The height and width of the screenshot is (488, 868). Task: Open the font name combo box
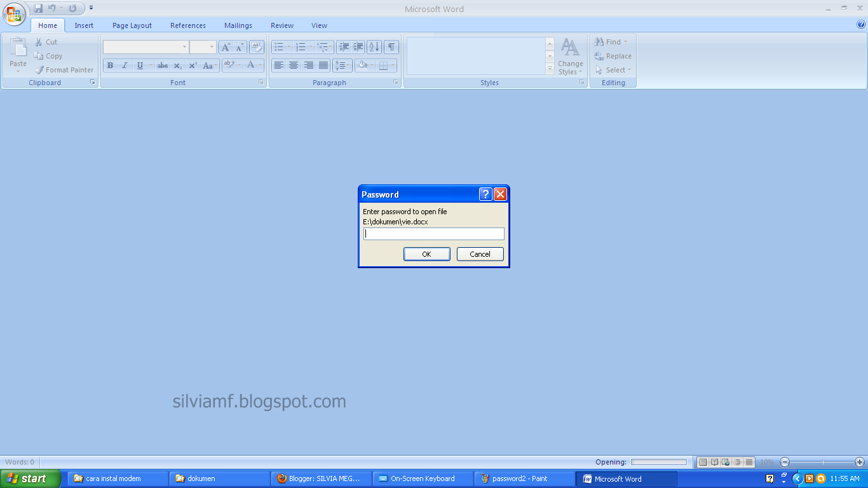tap(146, 47)
